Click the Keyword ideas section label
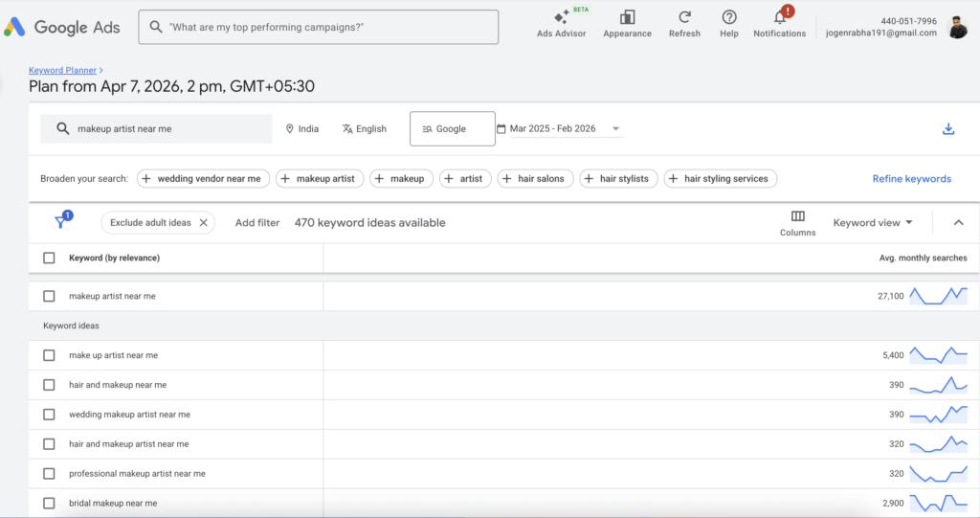980x518 pixels. (x=71, y=326)
